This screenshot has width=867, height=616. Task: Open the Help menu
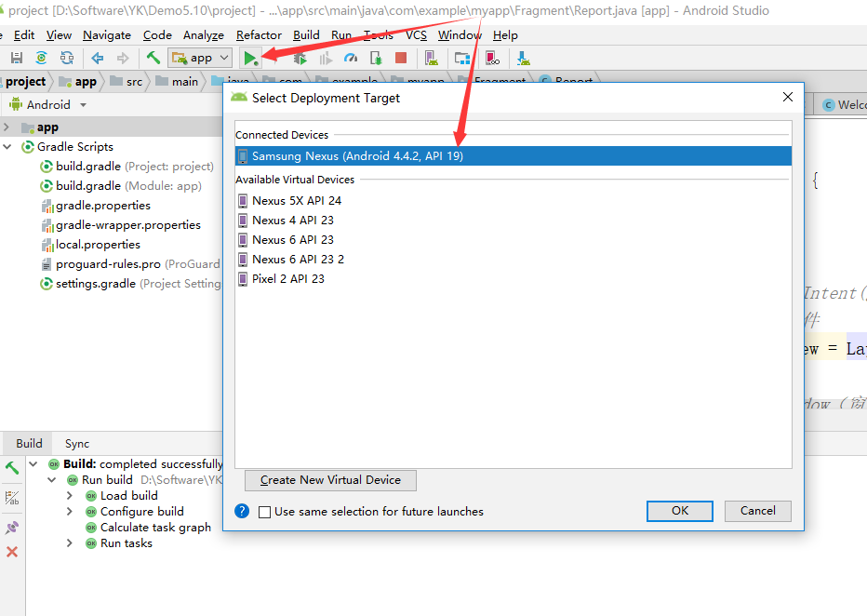505,35
